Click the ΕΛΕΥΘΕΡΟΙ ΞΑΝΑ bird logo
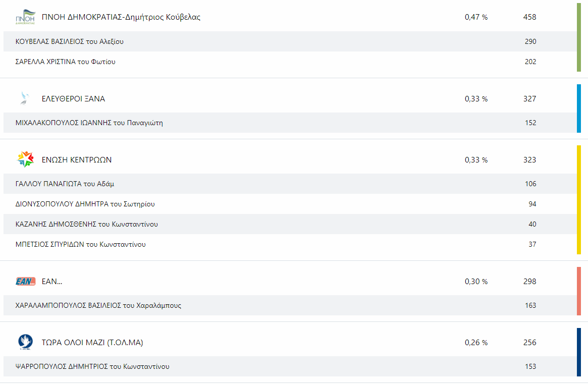Screen dimensions: 588x384 click(x=25, y=98)
